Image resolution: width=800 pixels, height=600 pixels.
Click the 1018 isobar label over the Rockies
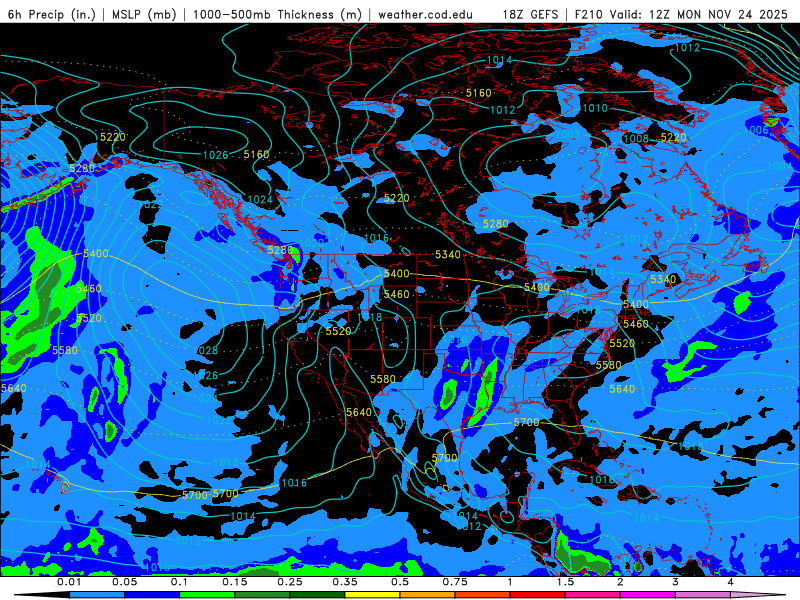(369, 317)
